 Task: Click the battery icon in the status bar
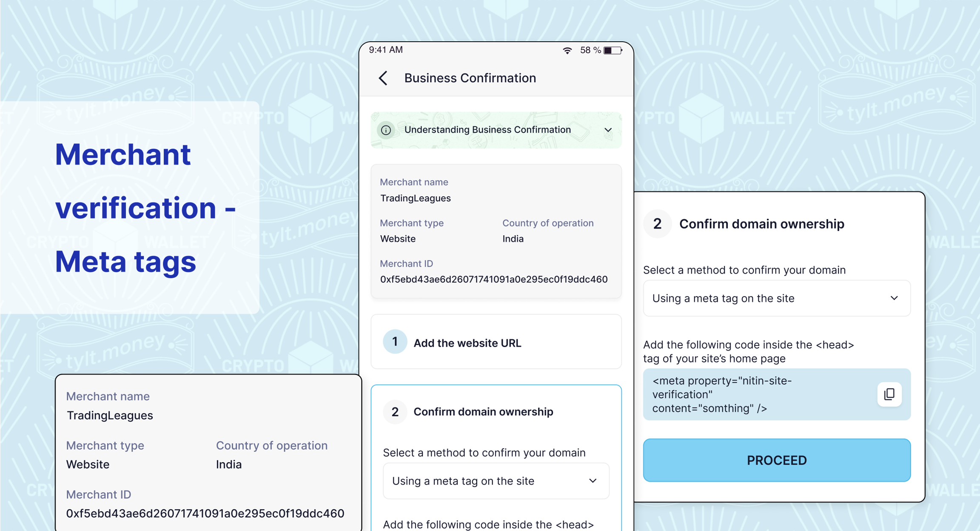[x=612, y=51]
